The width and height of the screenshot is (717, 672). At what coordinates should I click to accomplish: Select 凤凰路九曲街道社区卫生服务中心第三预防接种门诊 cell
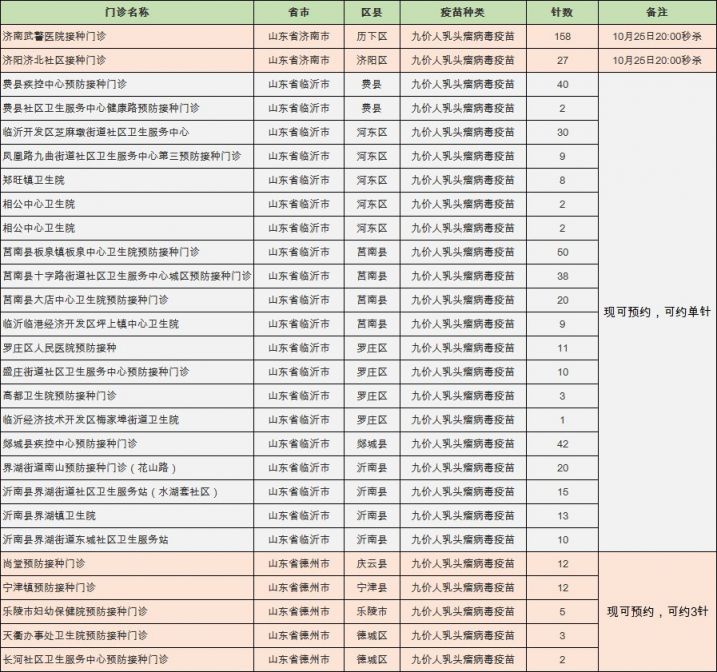pos(127,156)
